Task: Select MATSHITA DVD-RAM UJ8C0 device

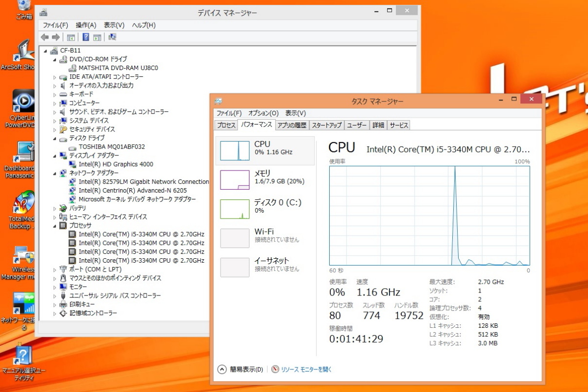Action: click(118, 68)
